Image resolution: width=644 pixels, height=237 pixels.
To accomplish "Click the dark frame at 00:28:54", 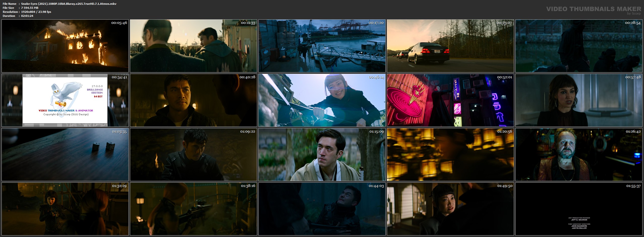I will (579, 46).
